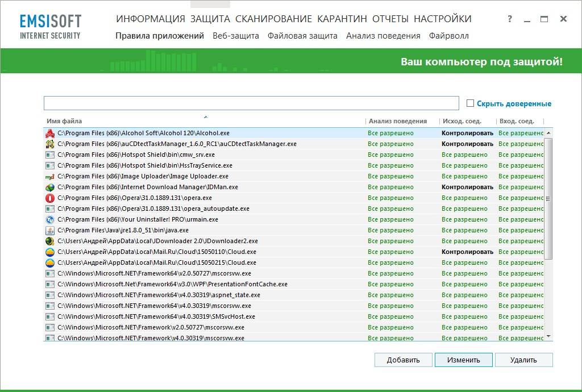Click the cmw_srv.exe file icon

coord(50,155)
